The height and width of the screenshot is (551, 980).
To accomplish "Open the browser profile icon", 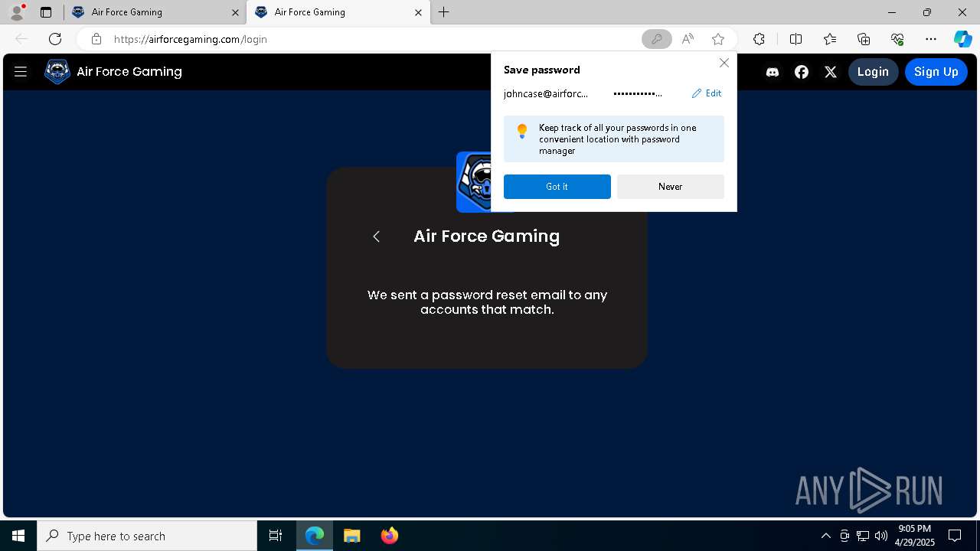I will click(17, 12).
